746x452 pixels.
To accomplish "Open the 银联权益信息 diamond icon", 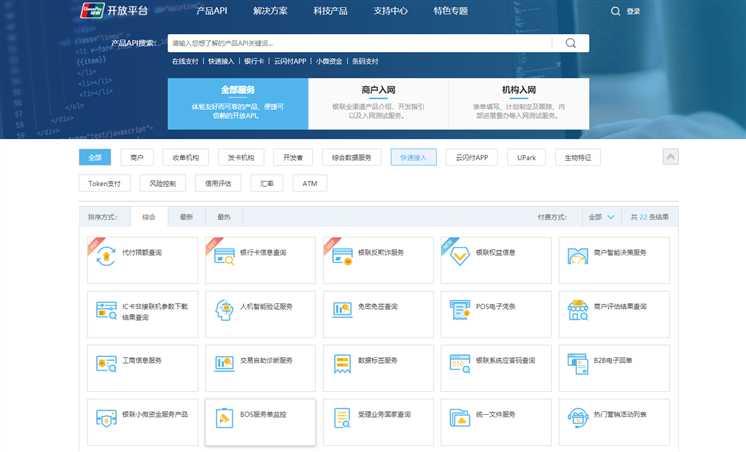I will [460, 256].
